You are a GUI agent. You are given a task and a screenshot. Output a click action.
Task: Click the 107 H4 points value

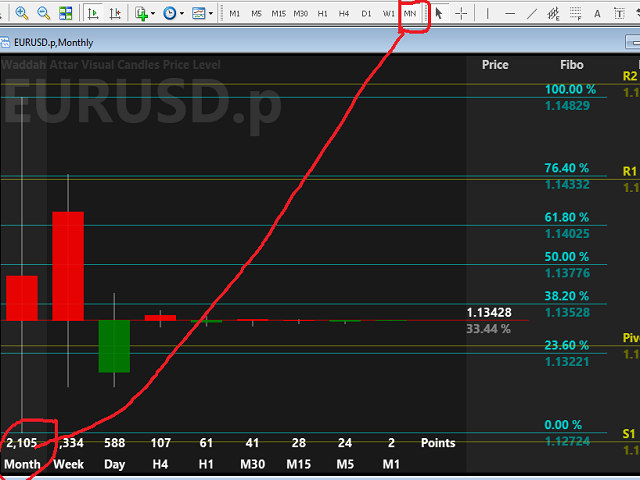(160, 443)
